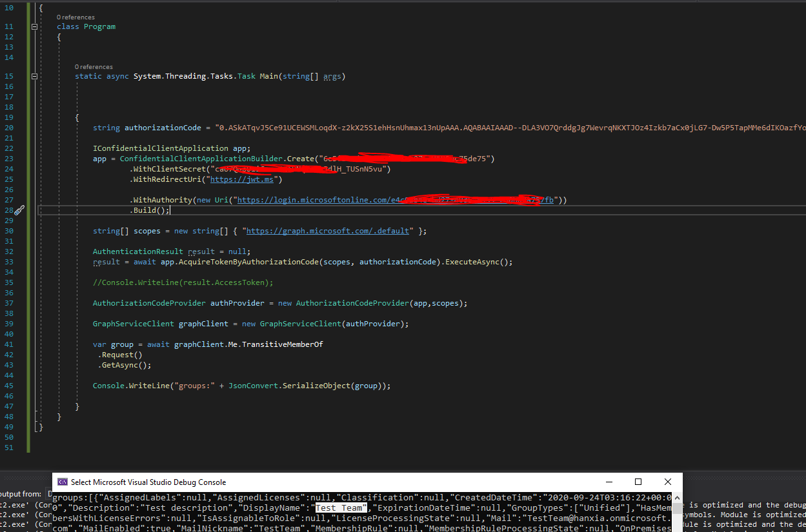
Task: Click "0 references" above the Main method
Action: tap(93, 66)
